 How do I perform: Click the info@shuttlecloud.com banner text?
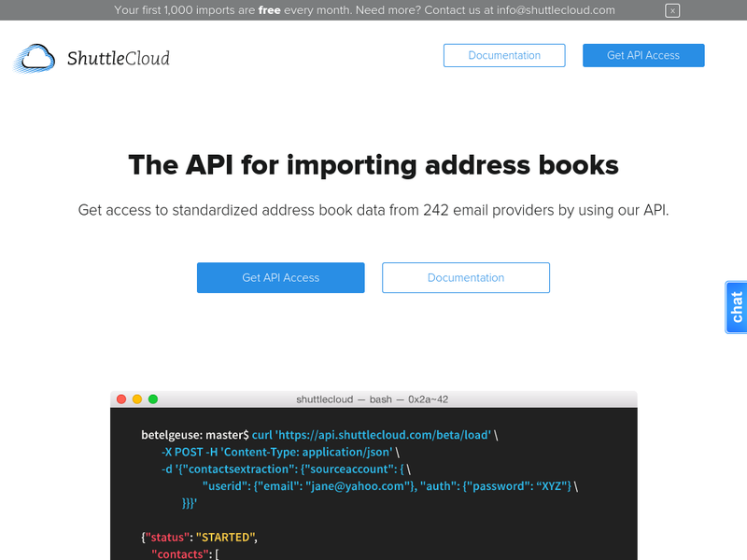[x=556, y=10]
